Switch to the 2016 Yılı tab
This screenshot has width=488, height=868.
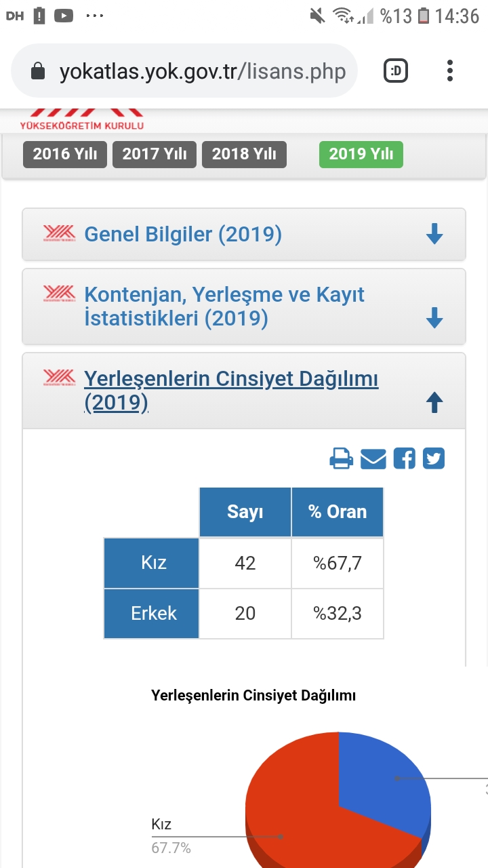pyautogui.click(x=65, y=155)
